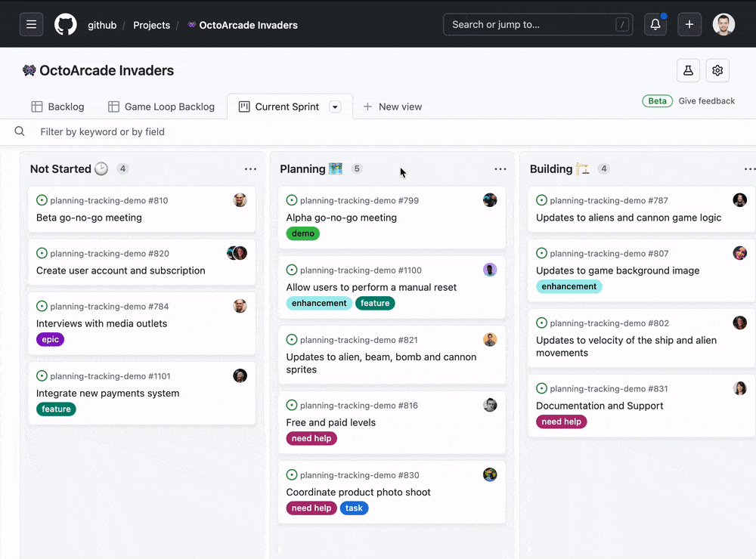Open project settings gear icon
The height and width of the screenshot is (559, 756).
pos(717,70)
